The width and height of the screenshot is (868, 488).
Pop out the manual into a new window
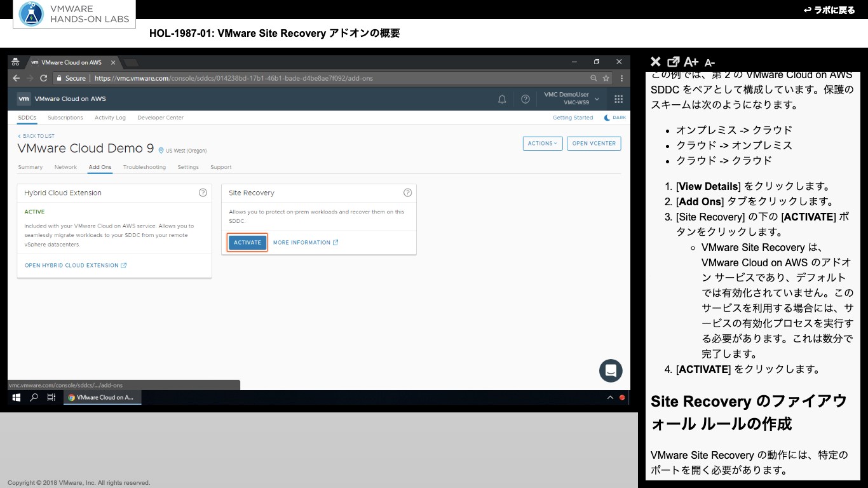tap(673, 62)
